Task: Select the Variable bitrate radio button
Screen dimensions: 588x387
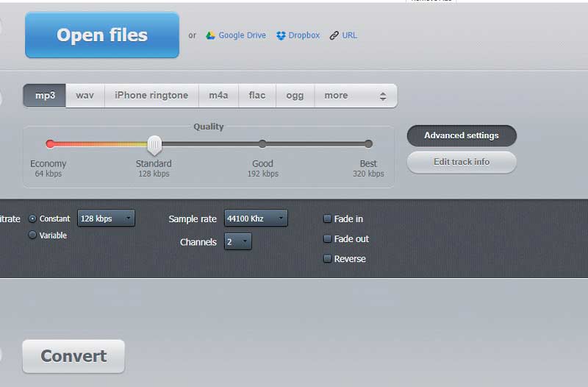Action: click(32, 235)
